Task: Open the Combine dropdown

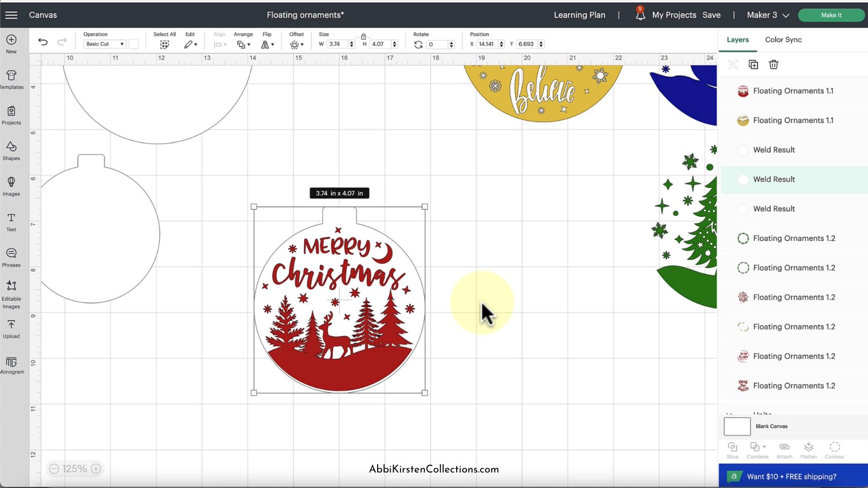Action: [x=757, y=450]
